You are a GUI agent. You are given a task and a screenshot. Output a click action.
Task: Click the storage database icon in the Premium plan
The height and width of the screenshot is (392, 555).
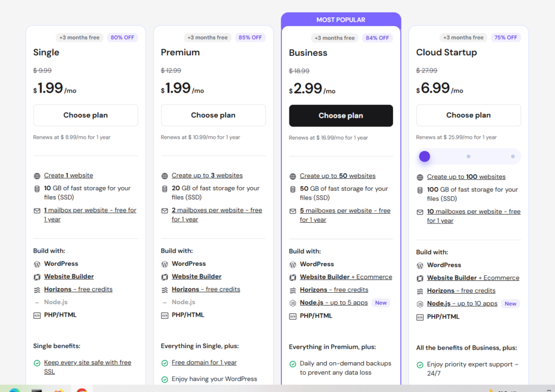point(165,189)
